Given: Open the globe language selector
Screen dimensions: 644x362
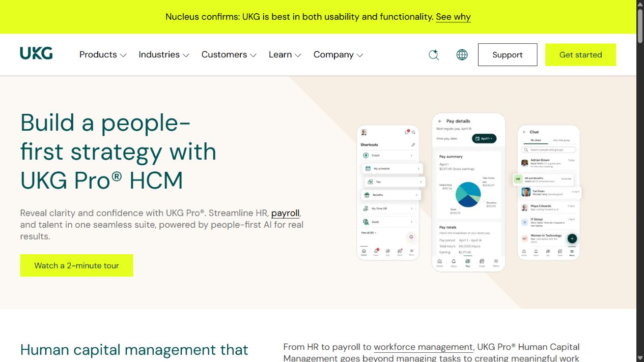Looking at the screenshot, I should tap(462, 55).
